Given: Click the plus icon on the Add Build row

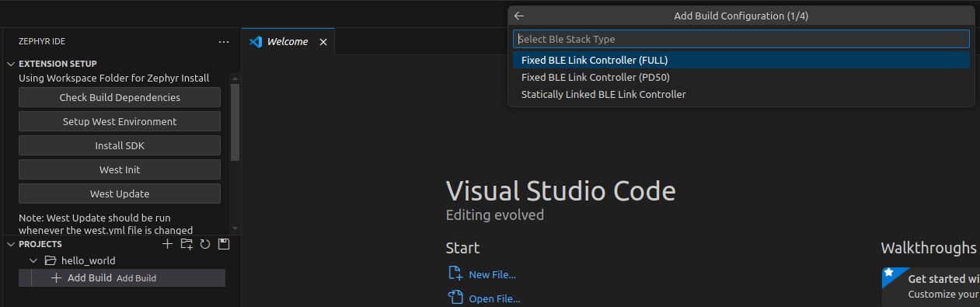Looking at the screenshot, I should (56, 277).
